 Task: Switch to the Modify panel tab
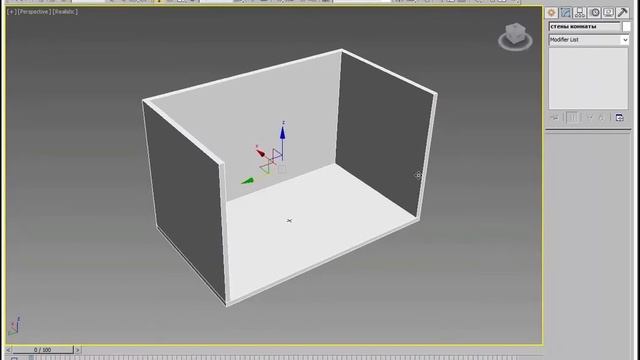click(566, 13)
